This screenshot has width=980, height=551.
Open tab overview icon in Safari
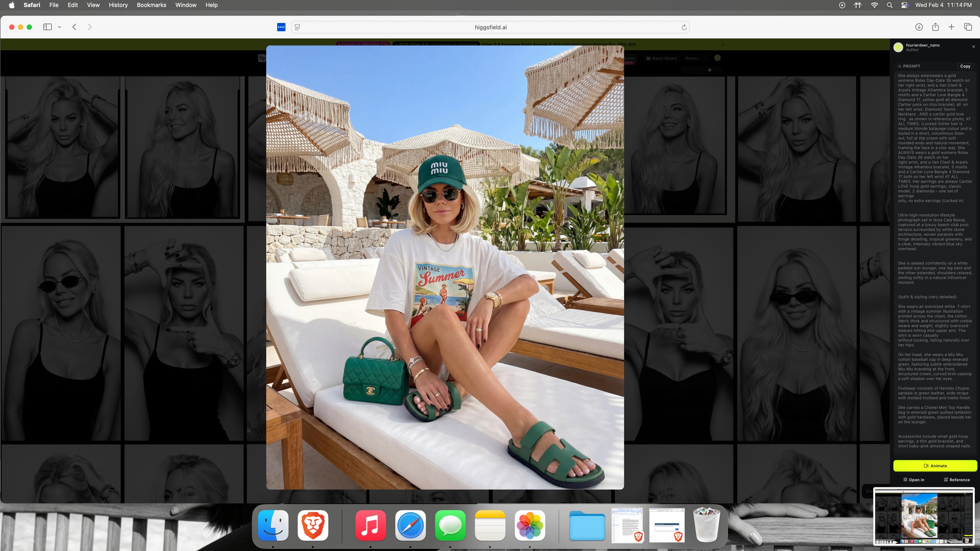click(968, 27)
